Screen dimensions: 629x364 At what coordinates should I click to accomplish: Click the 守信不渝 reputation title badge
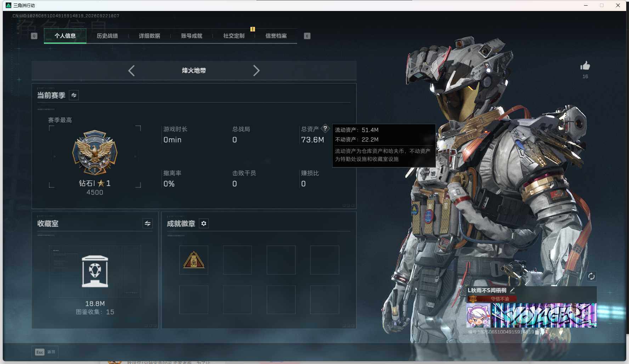tap(492, 299)
